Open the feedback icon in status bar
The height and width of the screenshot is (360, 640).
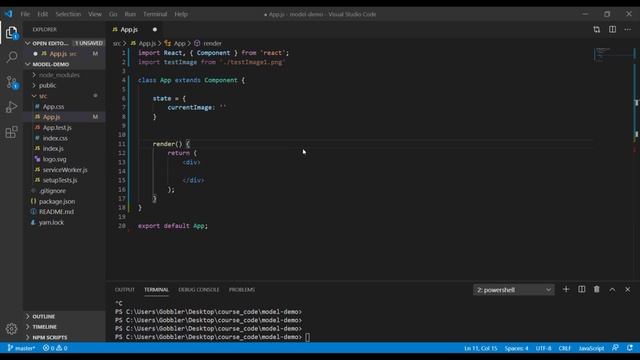click(615, 348)
